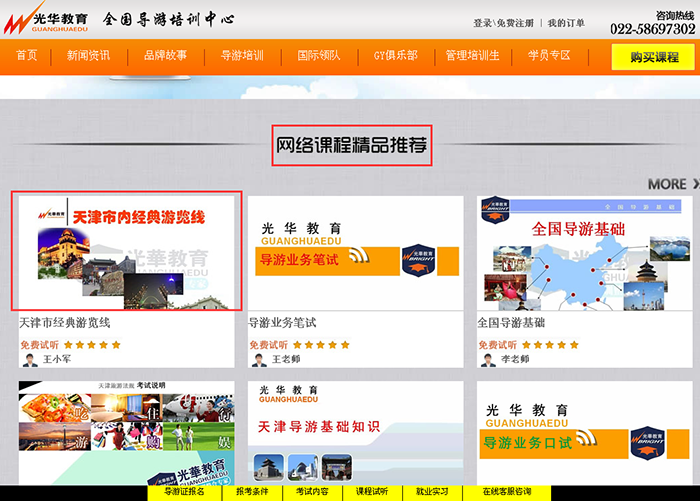Click the shield badge on 全国导游基础 thumbnail

tap(495, 209)
